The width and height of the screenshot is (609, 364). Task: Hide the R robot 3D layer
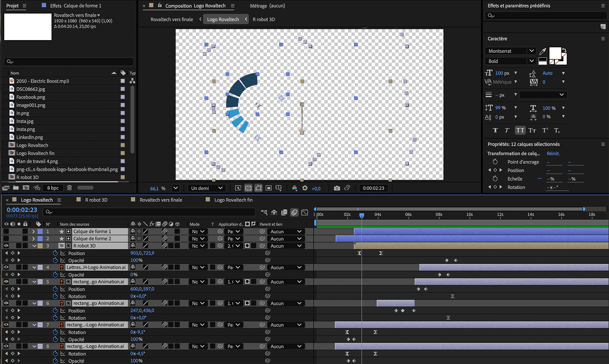click(x=6, y=246)
